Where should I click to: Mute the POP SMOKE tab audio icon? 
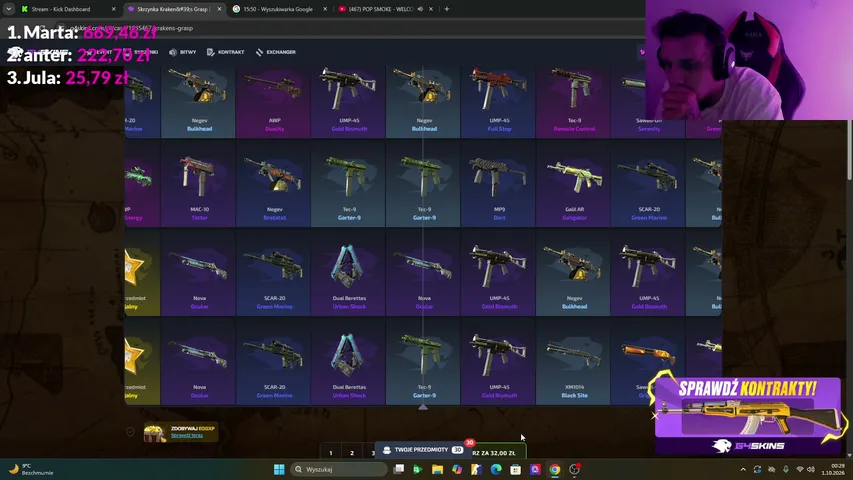tap(420, 9)
